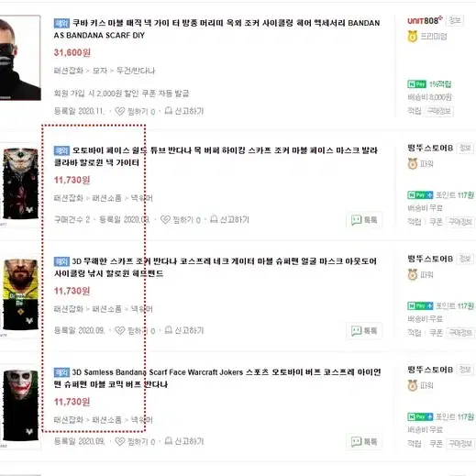The image size is (476, 476).
Task: Click the 구매정보 button on the first listing
Action: [439, 111]
